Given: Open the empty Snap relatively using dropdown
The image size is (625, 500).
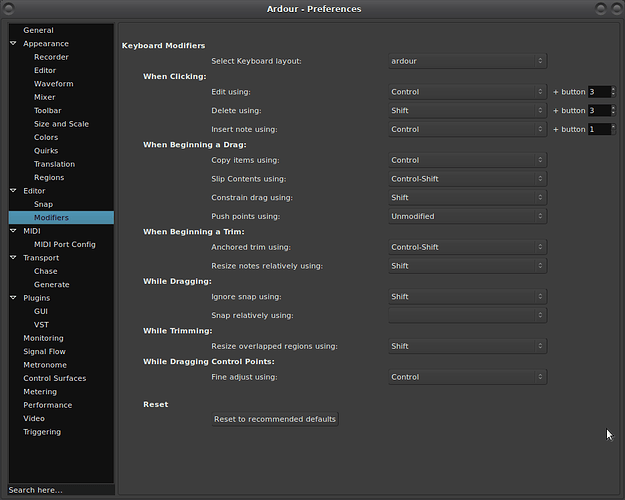Looking at the screenshot, I should (467, 315).
